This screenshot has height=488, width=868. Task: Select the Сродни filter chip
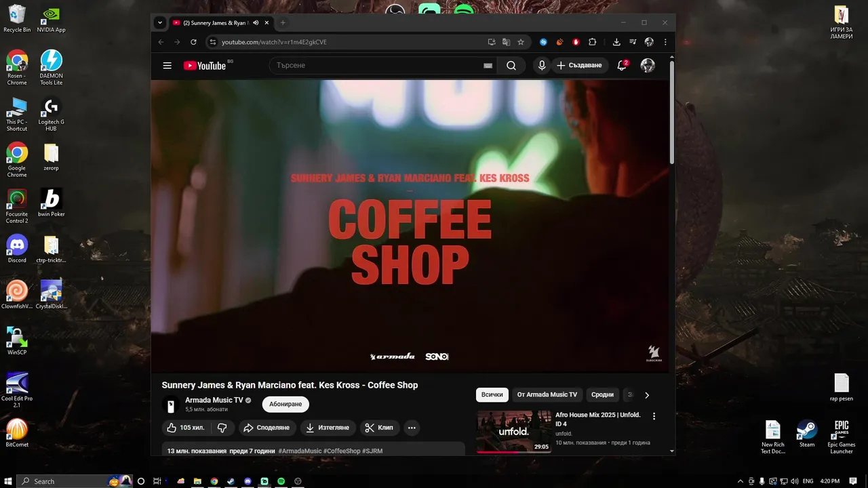(602, 394)
